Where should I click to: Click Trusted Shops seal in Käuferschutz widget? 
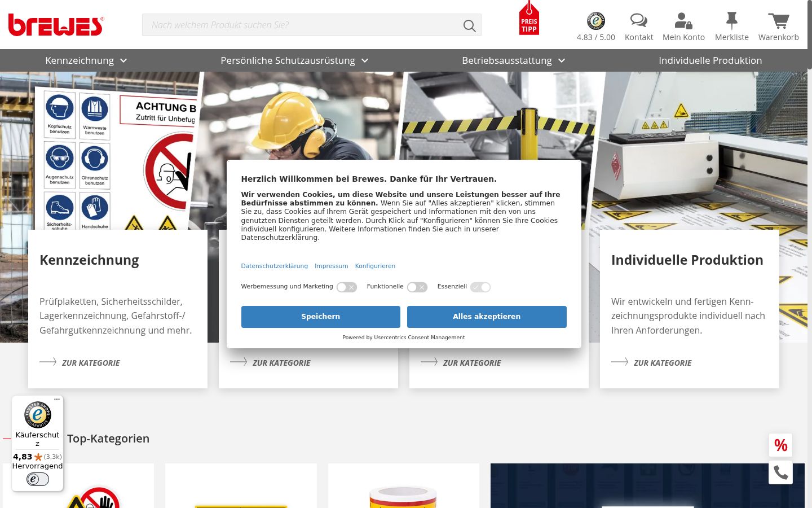coord(38,415)
